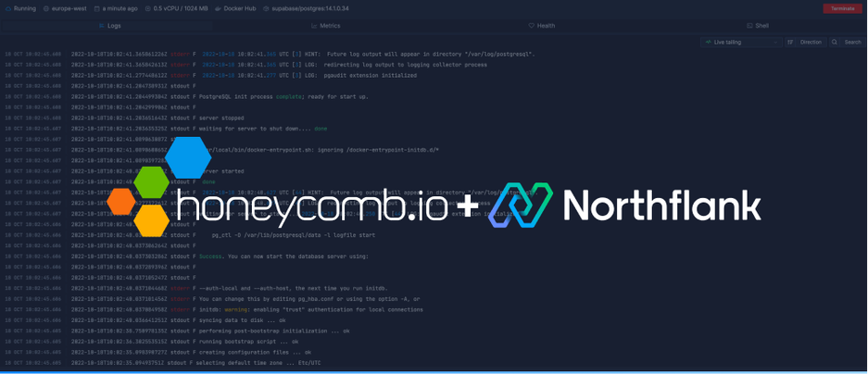The height and width of the screenshot is (374, 868).
Task: Click the globe icon beside europe-west
Action: [x=46, y=9]
